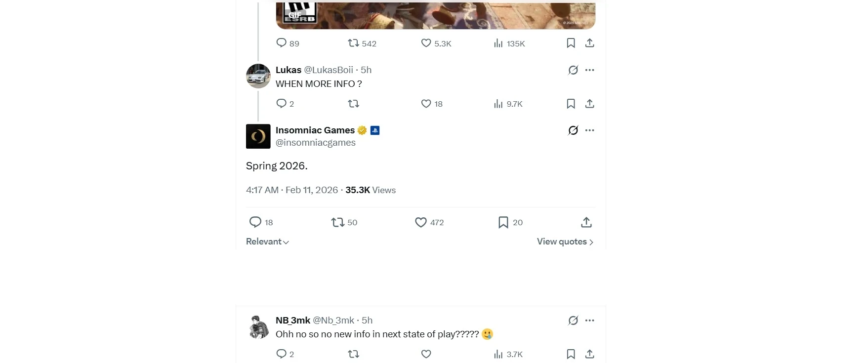The image size is (868, 363).
Task: Repost NB_3mk's state of play reply
Action: [353, 354]
